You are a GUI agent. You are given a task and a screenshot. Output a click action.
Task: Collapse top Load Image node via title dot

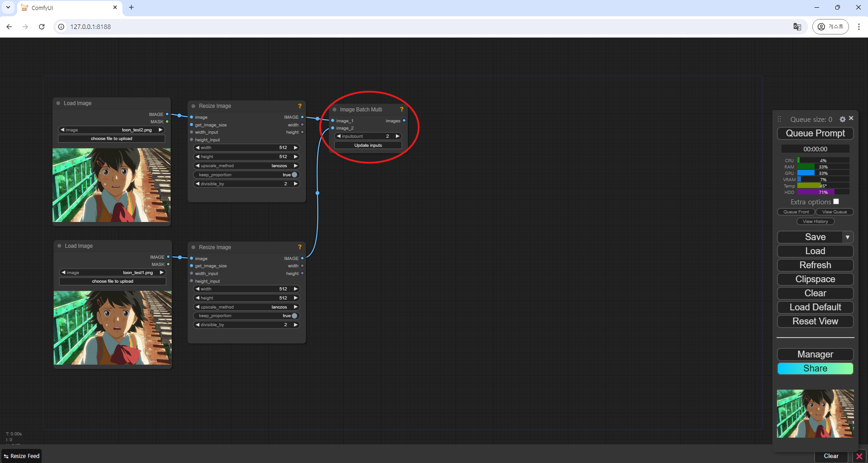pyautogui.click(x=58, y=103)
